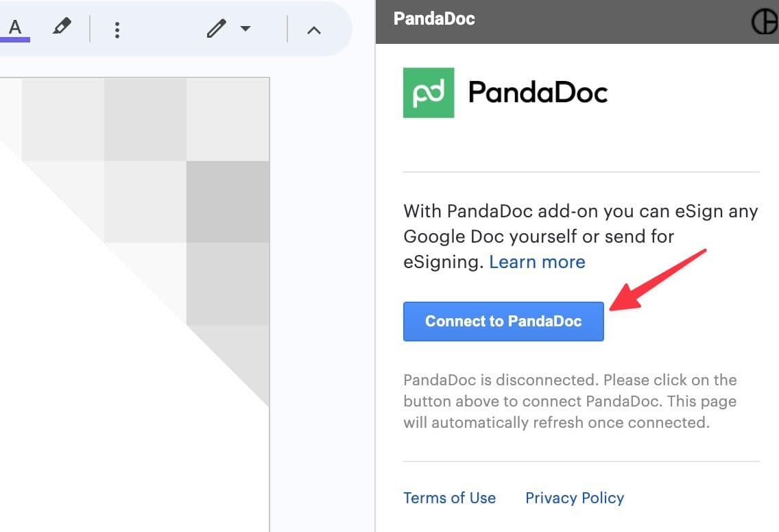Open the highlighter tool next to the text color

(x=62, y=27)
